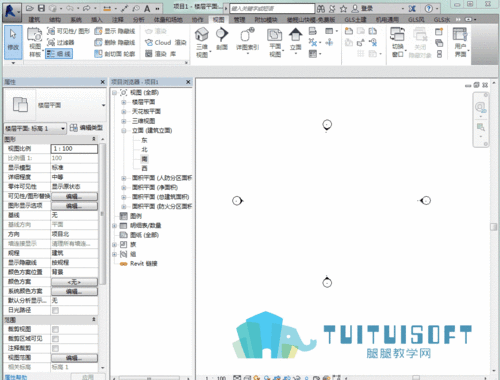The height and width of the screenshot is (380, 500).
Task: Open the 过滤器 (Filters) tool
Action: click(61, 42)
